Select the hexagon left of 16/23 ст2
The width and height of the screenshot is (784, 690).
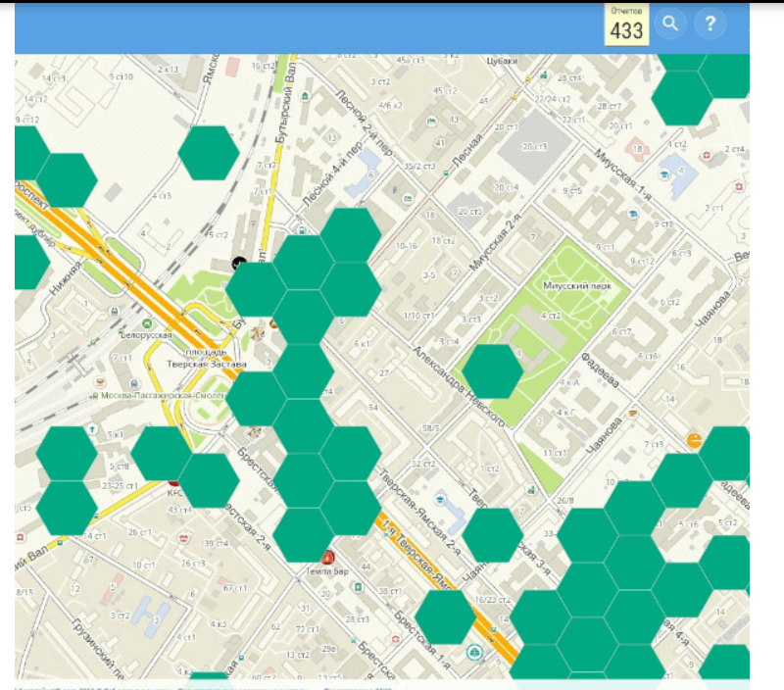[445, 617]
